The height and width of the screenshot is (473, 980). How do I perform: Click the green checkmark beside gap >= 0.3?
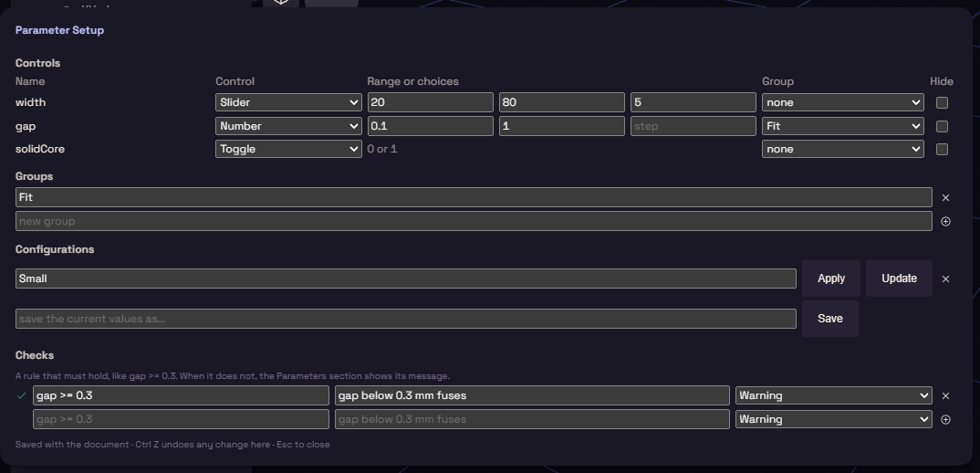(x=21, y=395)
